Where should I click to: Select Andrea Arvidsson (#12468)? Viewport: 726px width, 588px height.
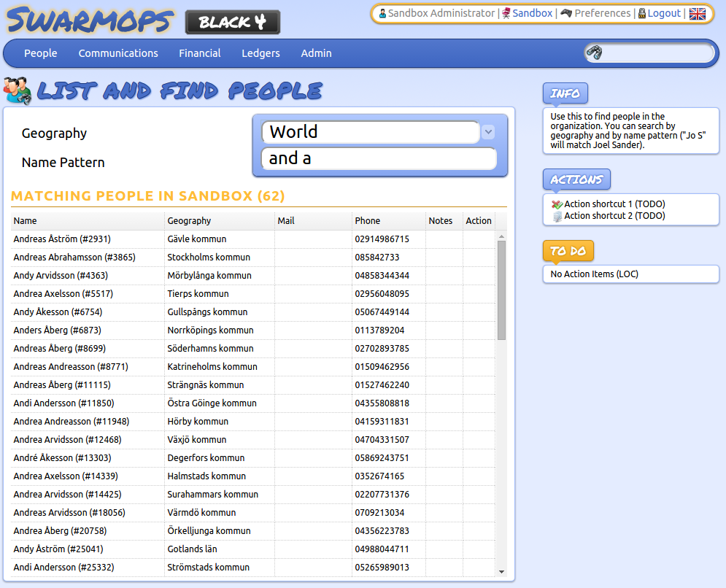[68, 440]
